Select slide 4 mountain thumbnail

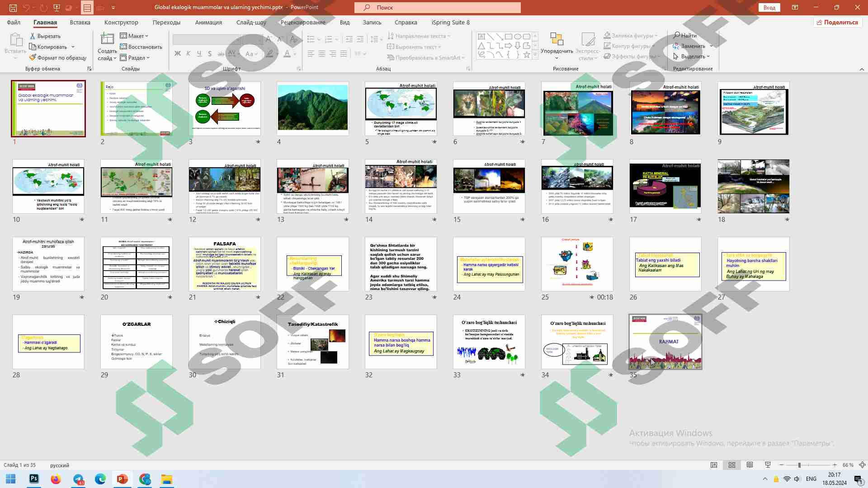click(313, 108)
